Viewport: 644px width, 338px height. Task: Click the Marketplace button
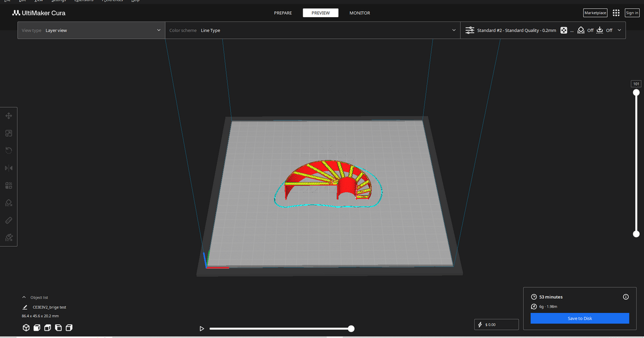click(x=595, y=12)
